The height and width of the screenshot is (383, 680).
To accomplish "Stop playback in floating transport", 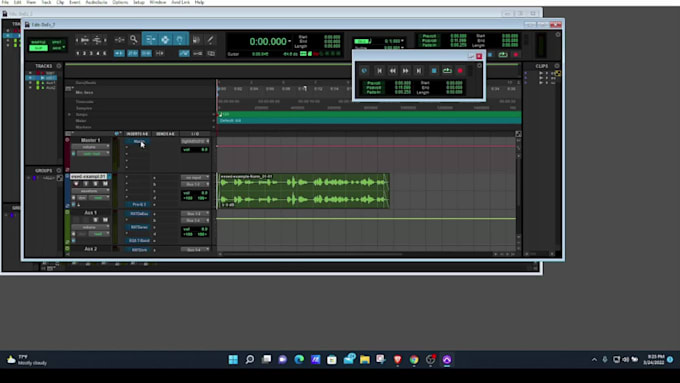I will 434,70.
